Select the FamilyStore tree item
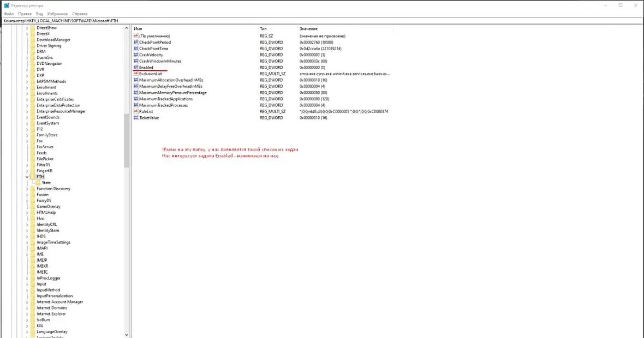This screenshot has height=338, width=644. click(x=47, y=135)
